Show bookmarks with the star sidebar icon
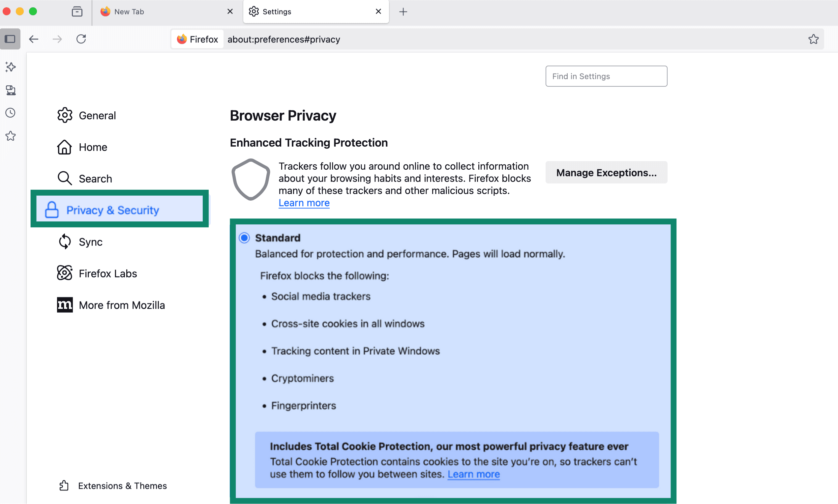Viewport: 838px width, 504px height. coord(10,136)
